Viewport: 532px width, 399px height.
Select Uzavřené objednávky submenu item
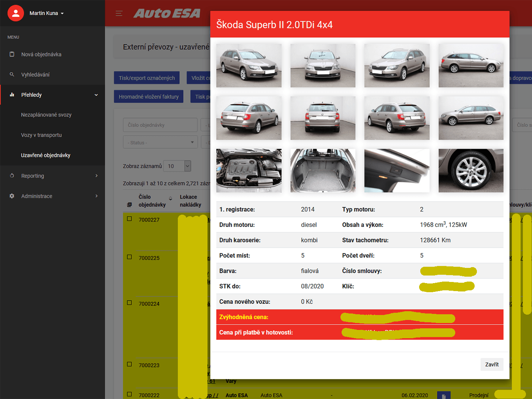[46, 155]
